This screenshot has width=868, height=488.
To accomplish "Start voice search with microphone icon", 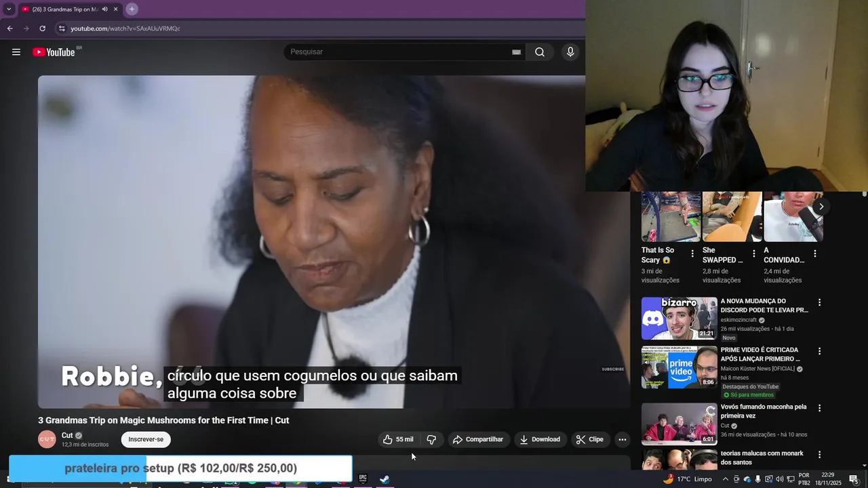I will click(570, 52).
